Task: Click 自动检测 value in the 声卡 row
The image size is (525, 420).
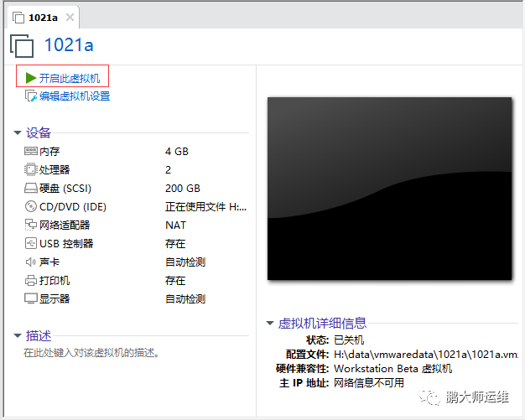Action: (185, 262)
